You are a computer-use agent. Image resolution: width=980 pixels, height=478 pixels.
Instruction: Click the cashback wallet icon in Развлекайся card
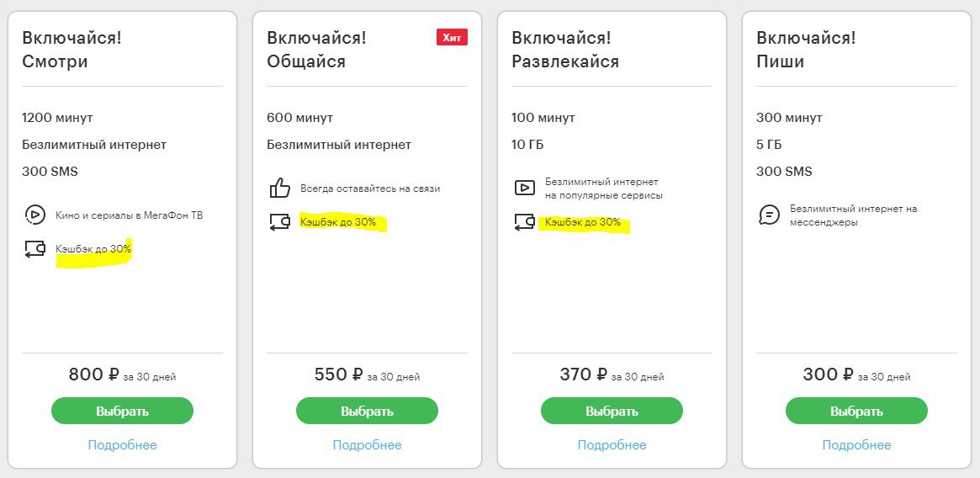pyautogui.click(x=524, y=221)
